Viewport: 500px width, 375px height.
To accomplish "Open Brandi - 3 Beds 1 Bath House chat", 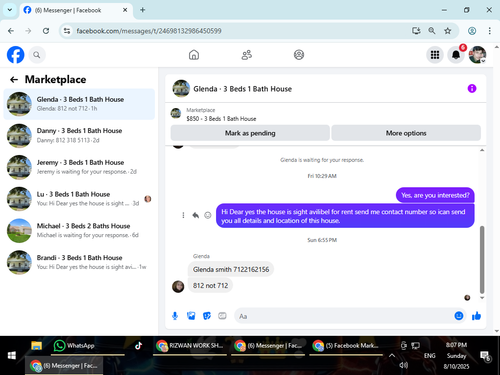I will 79,262.
